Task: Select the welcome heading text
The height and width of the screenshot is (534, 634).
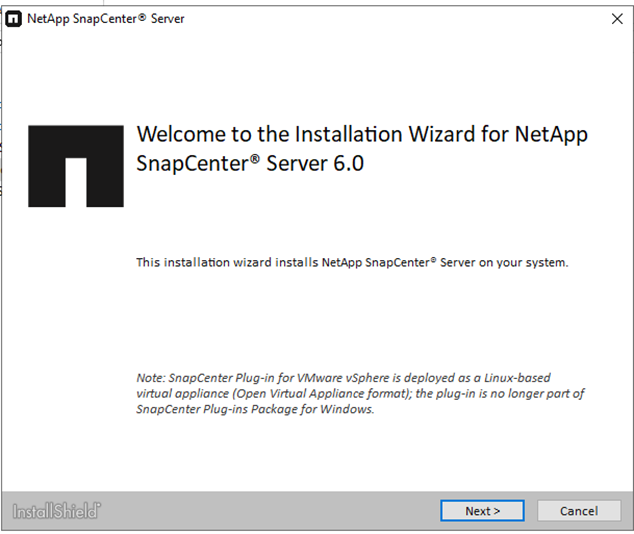Action: point(362,148)
